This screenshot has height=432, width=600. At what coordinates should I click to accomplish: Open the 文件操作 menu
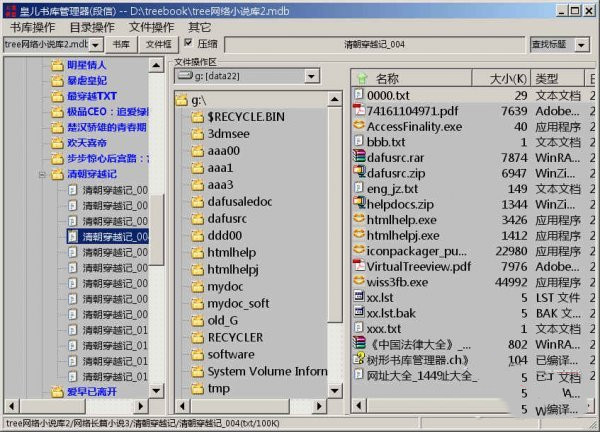coord(152,28)
